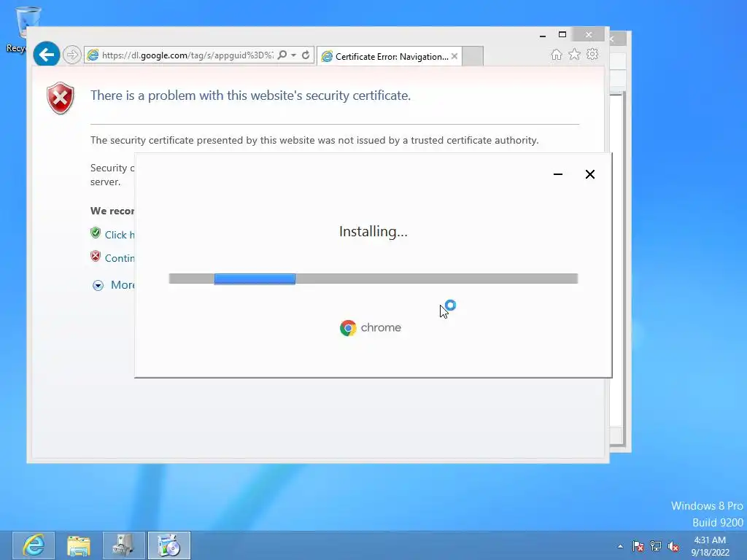
Task: Open the Internet Explorer Home icon
Action: (557, 55)
